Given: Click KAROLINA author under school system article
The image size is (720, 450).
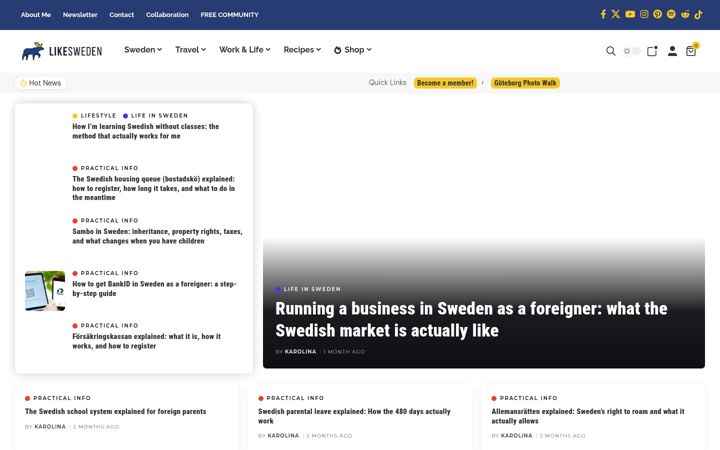Looking at the screenshot, I should coord(50,427).
